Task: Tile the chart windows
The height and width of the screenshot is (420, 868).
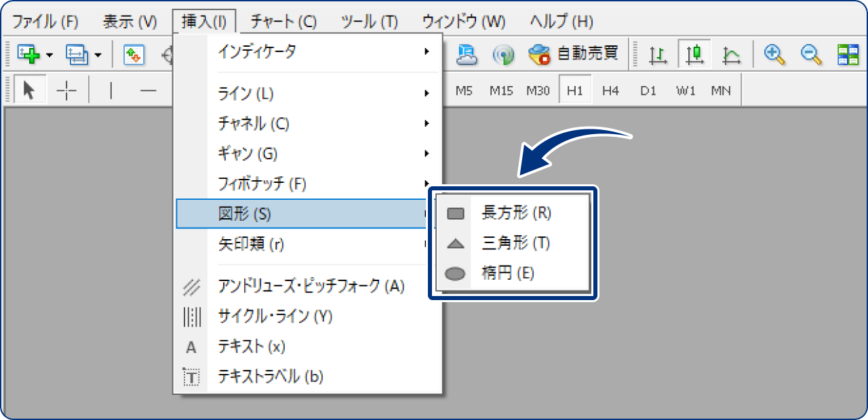Action: [849, 54]
